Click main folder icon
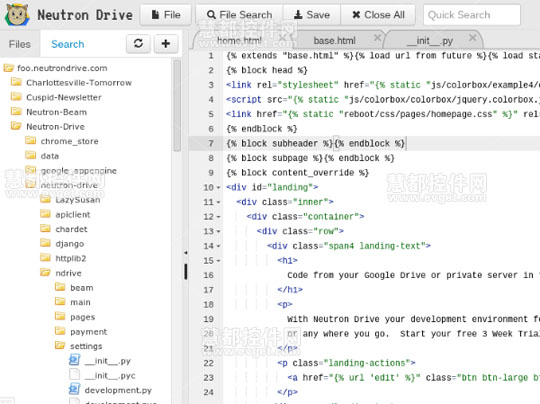Image resolution: width=540 pixels, height=404 pixels. coord(60,302)
